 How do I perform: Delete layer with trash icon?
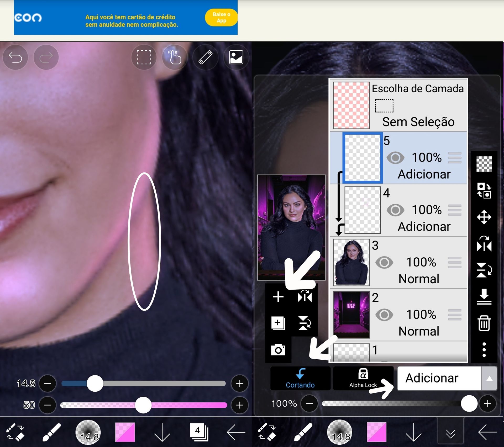click(484, 323)
